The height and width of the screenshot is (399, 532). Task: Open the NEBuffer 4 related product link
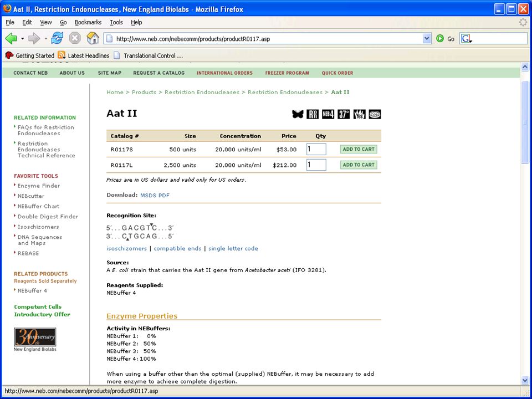coord(32,291)
